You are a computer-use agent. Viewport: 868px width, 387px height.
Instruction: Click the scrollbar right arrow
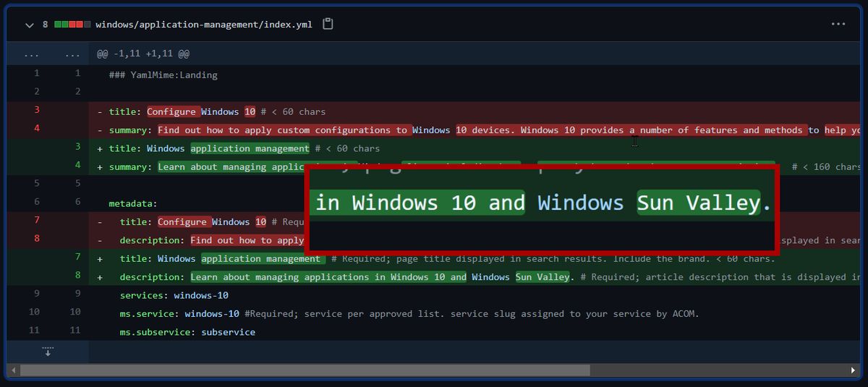(854, 370)
